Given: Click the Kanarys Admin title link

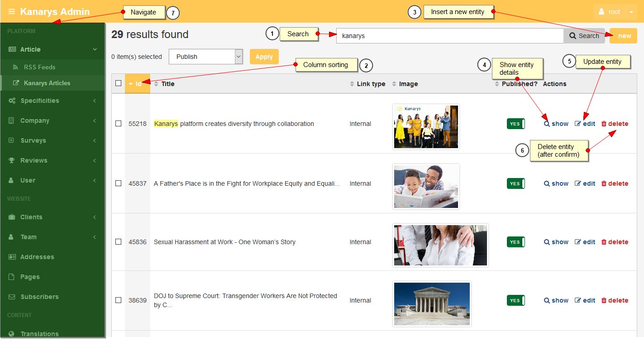Looking at the screenshot, I should click(55, 12).
